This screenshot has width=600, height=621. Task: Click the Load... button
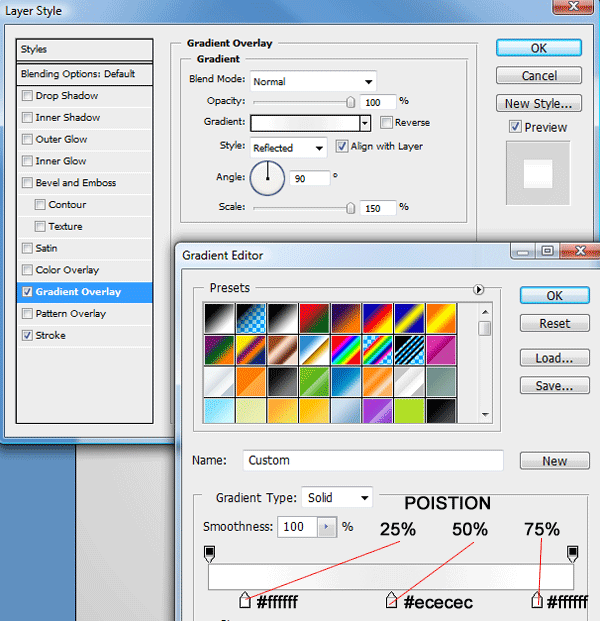coord(554,358)
